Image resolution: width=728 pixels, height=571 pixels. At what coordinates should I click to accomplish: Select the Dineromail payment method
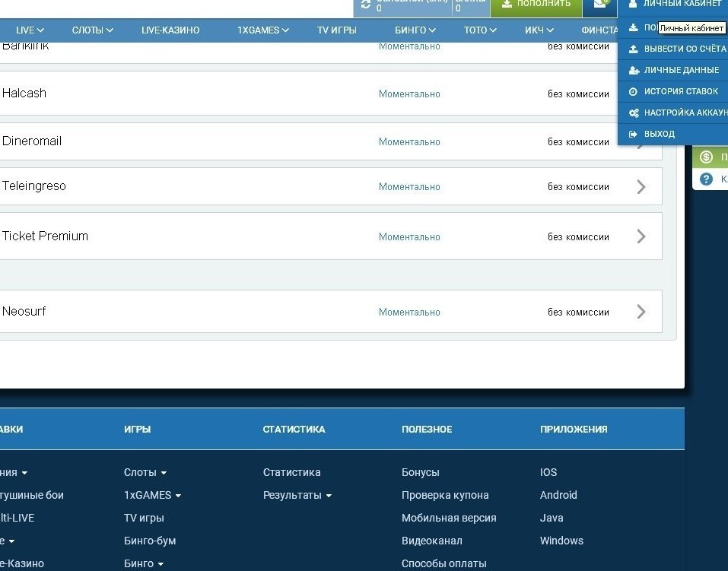[x=331, y=141]
